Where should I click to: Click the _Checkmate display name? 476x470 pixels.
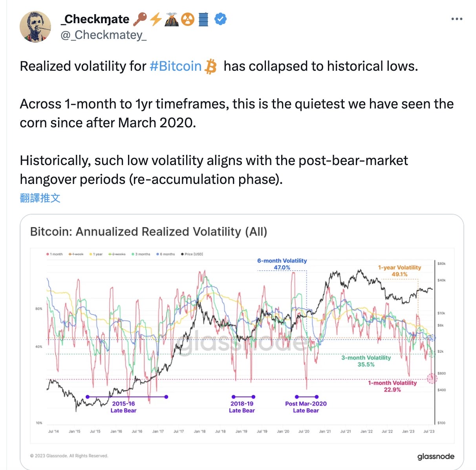pyautogui.click(x=95, y=19)
